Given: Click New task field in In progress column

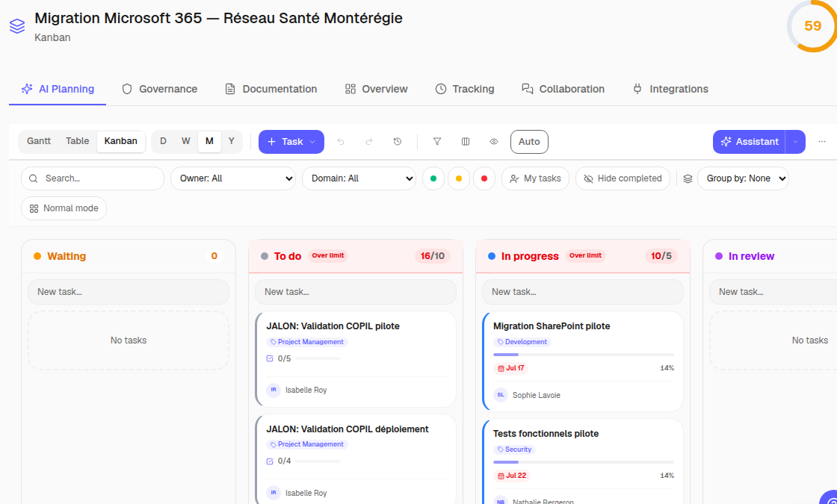Looking at the screenshot, I should (x=583, y=292).
